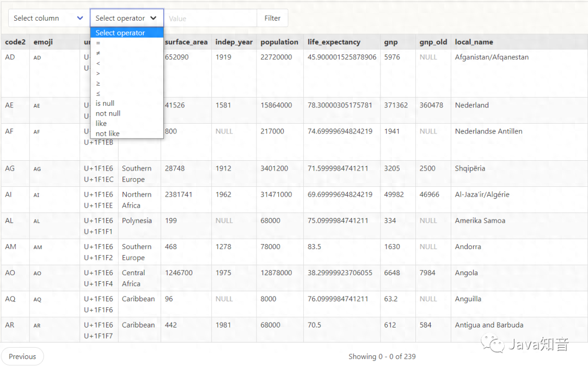This screenshot has height=370, width=588.
Task: Select the greater-than-or-equal operator
Action: tap(99, 83)
